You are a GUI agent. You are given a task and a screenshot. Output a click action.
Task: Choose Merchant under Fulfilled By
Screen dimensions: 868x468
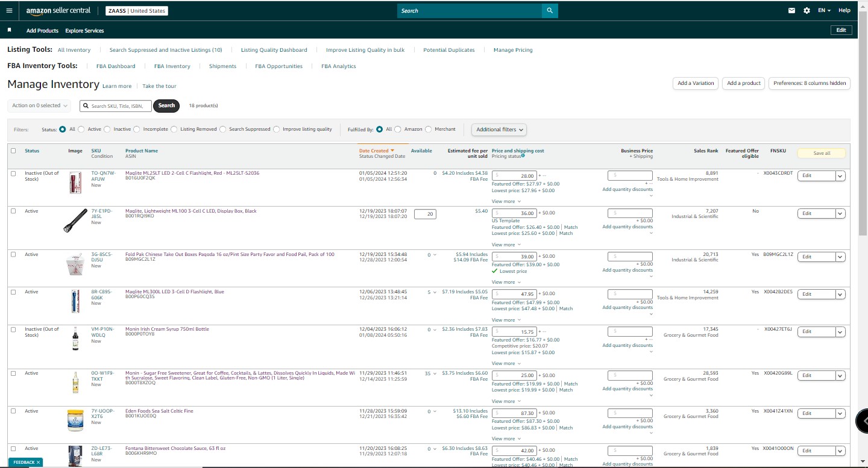click(x=429, y=129)
